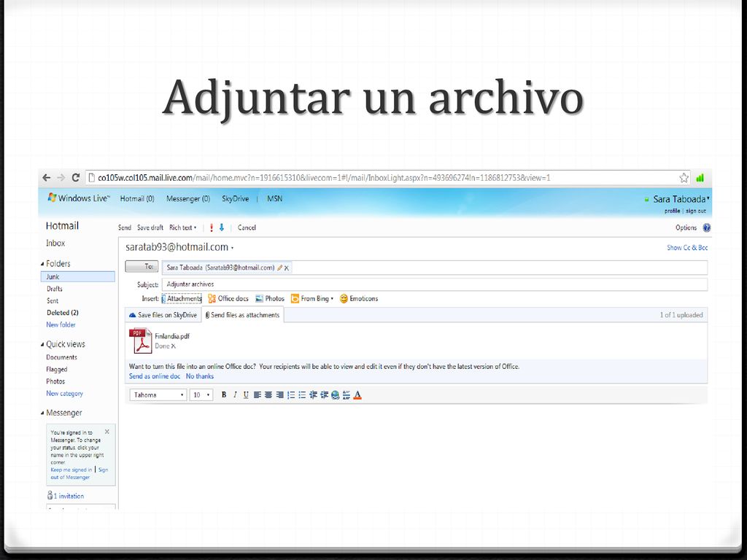The width and height of the screenshot is (747, 560).
Task: Click Show Cc & Bcc link
Action: coord(687,248)
